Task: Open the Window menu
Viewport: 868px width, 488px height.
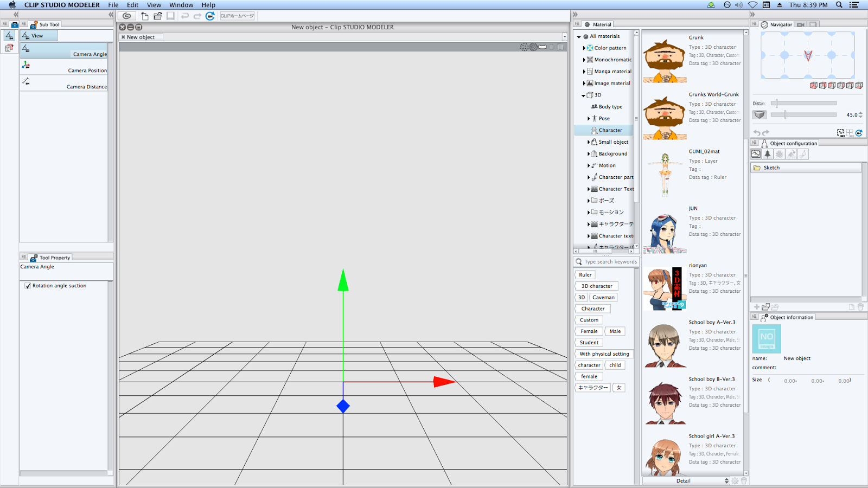Action: coord(181,5)
